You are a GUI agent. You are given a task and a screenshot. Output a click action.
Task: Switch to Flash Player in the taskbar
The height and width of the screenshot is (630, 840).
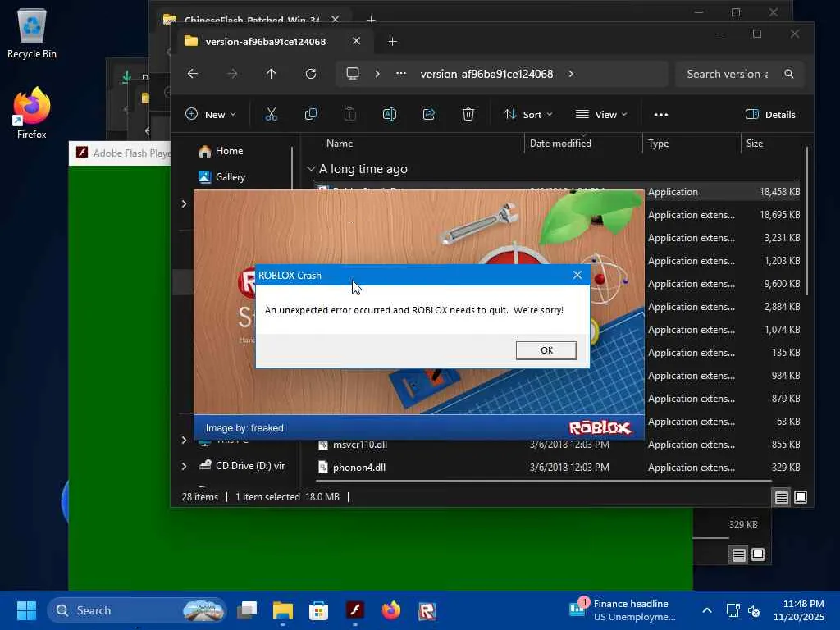[354, 610]
